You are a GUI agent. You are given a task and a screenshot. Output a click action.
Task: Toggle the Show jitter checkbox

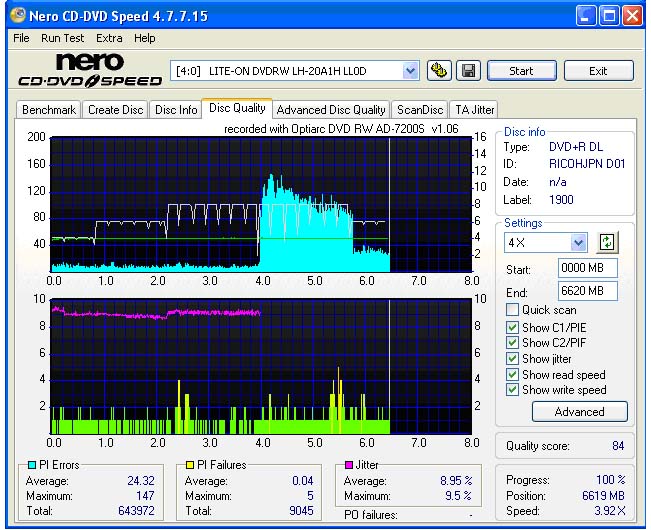point(514,358)
